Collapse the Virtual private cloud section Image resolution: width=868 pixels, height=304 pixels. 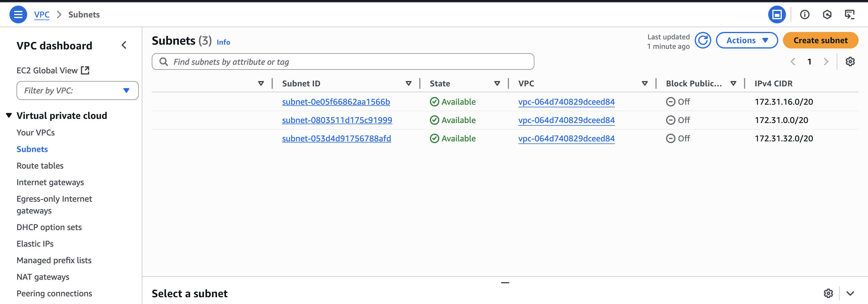[9, 115]
